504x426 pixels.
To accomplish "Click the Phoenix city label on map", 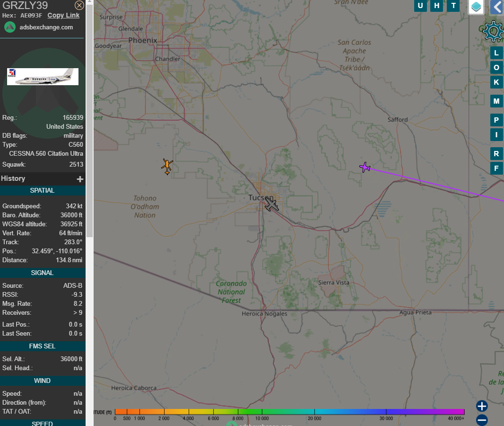I will click(x=143, y=41).
